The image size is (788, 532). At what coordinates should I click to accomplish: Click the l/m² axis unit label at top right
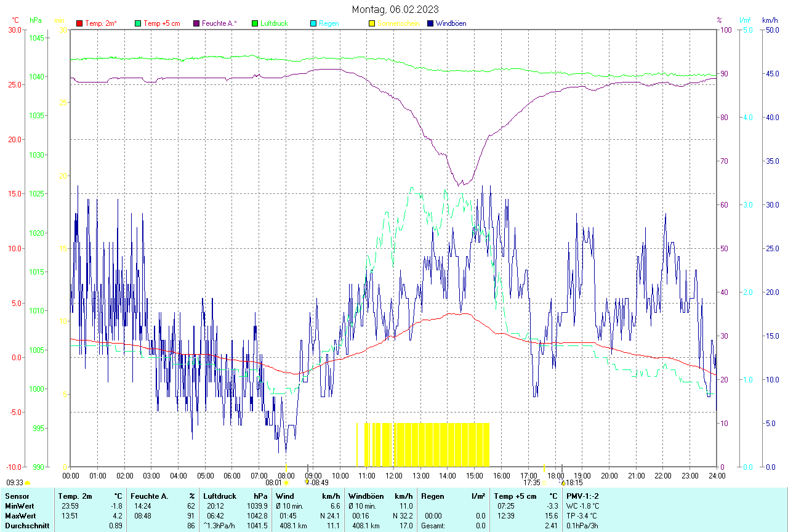pyautogui.click(x=746, y=20)
